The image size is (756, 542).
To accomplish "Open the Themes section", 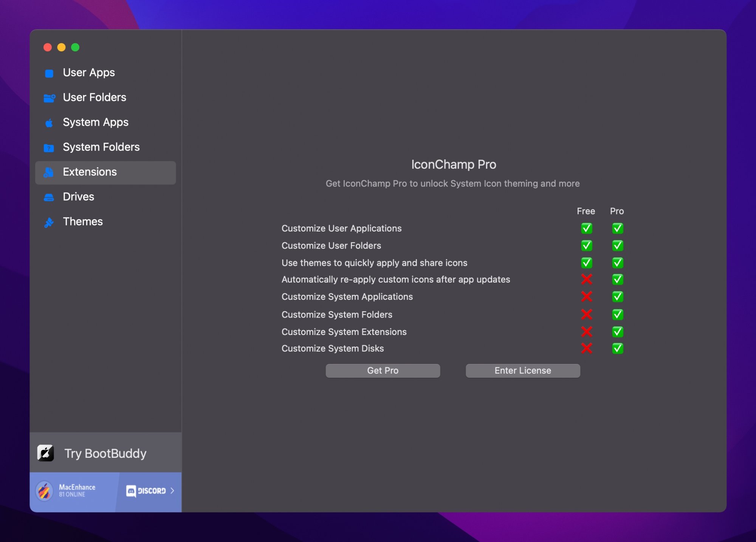I will click(83, 222).
